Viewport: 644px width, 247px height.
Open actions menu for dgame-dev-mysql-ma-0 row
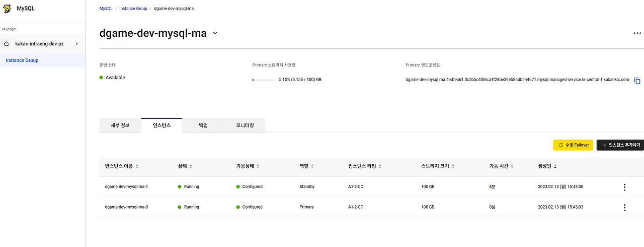[624, 207]
